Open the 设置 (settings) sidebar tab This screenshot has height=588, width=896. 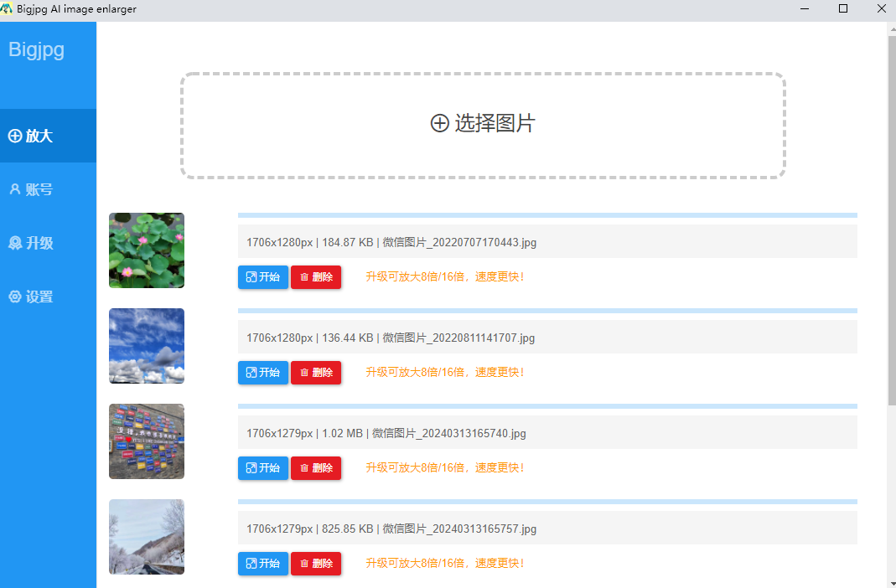point(48,297)
